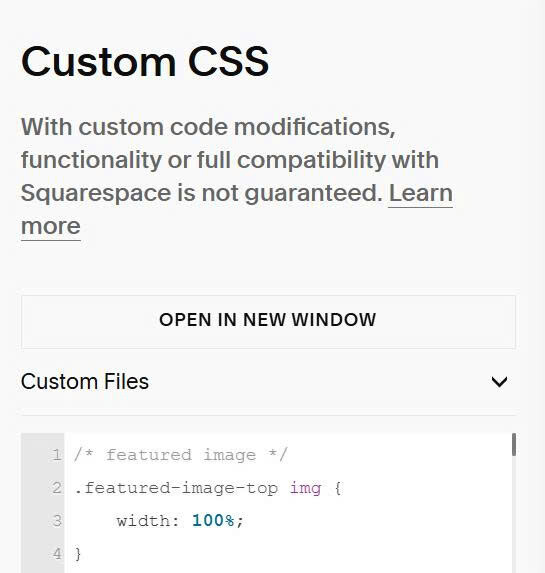
Task: Click the purple img token on line 2
Action: tap(306, 488)
